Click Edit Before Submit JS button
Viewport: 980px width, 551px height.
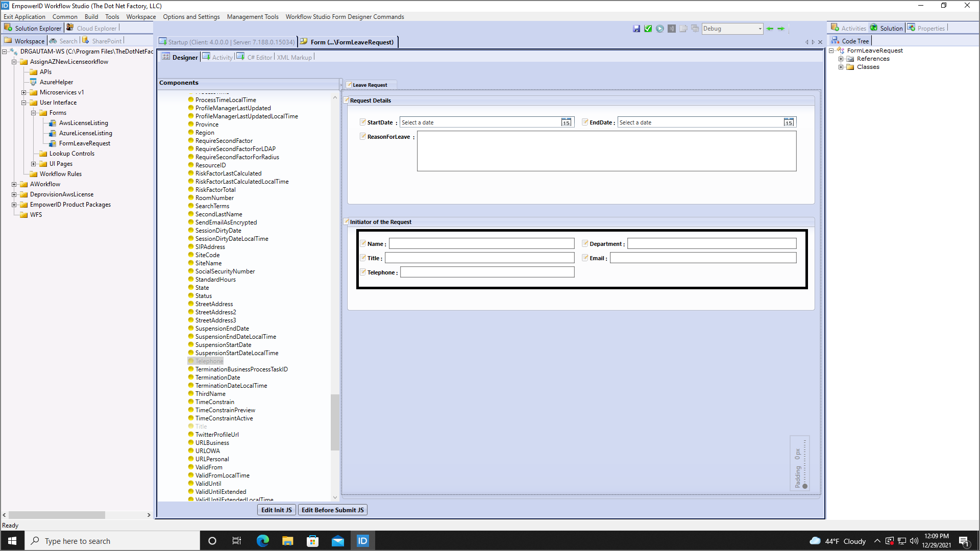pos(332,510)
